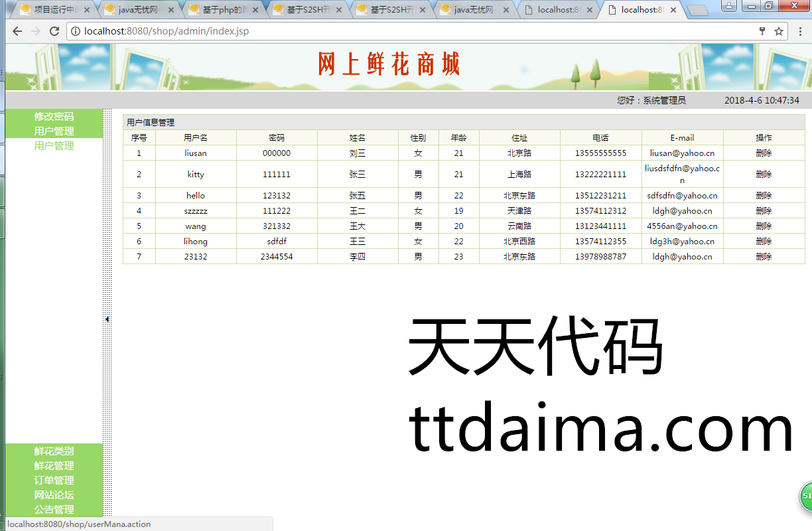Bookmark this page with the star icon

click(x=779, y=31)
